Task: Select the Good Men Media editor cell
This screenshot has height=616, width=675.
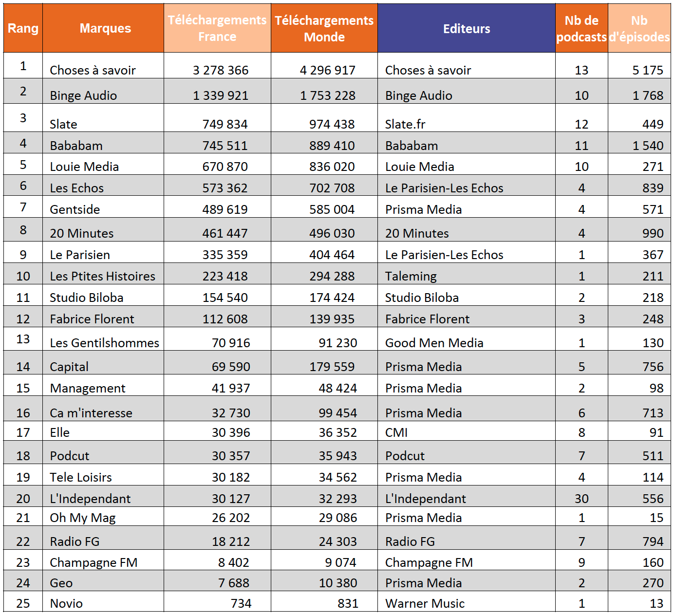Action: (x=434, y=343)
